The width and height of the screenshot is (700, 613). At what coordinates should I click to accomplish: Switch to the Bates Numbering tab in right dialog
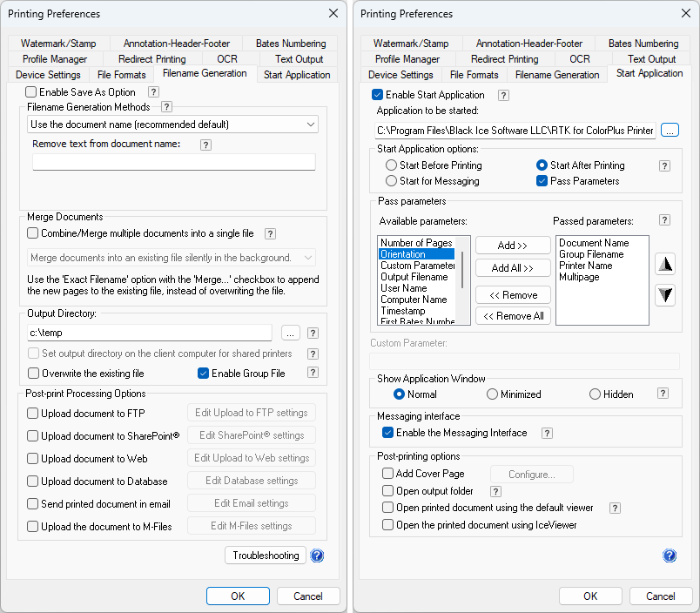[x=644, y=44]
